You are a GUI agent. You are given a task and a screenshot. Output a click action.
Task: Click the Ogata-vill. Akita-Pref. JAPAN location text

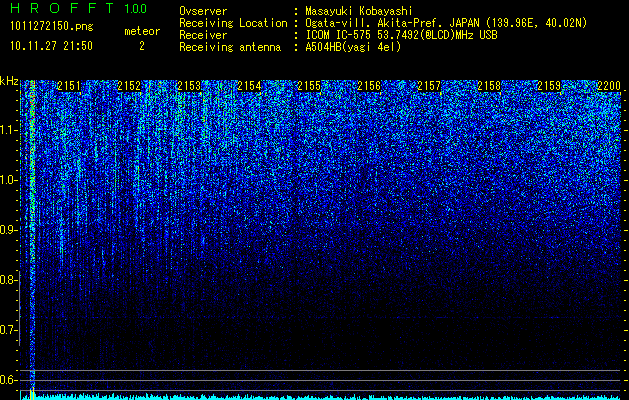click(x=446, y=23)
